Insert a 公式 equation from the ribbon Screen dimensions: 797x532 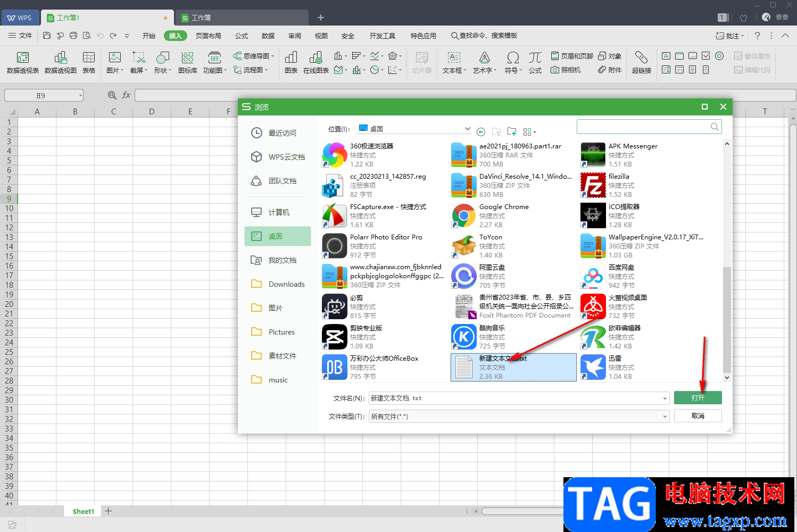[x=535, y=62]
